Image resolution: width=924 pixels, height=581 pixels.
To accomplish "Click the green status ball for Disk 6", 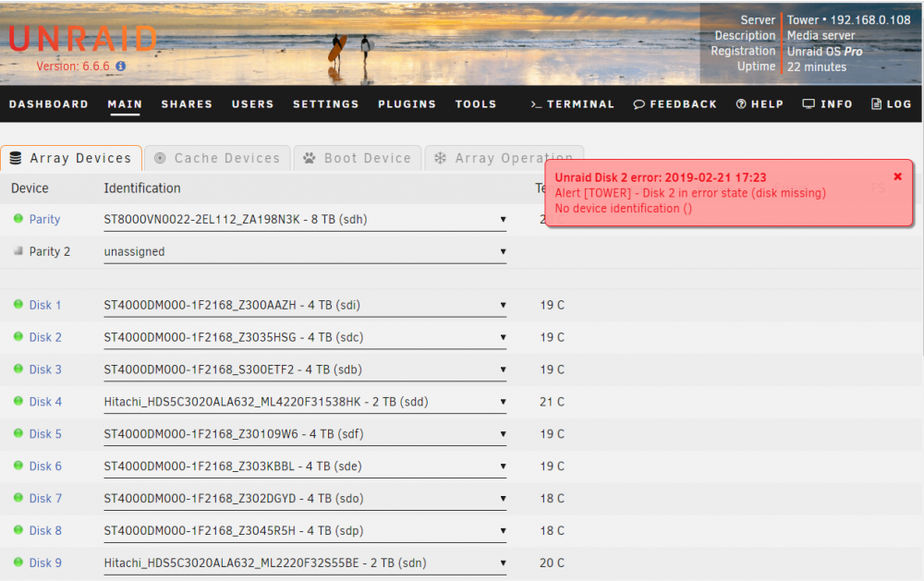I will pyautogui.click(x=18, y=466).
